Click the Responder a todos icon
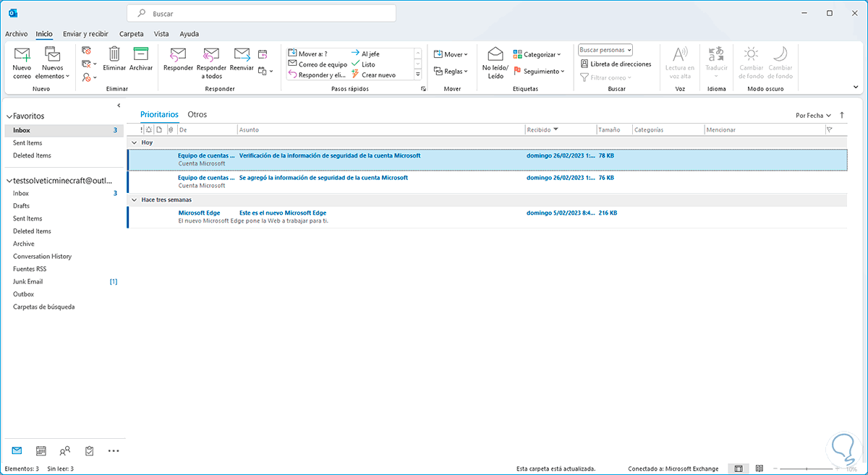The height and width of the screenshot is (475, 868). tap(211, 55)
